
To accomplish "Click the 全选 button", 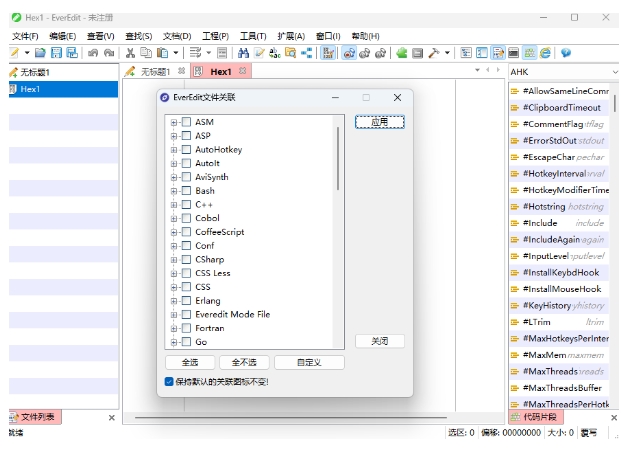I will click(x=190, y=362).
